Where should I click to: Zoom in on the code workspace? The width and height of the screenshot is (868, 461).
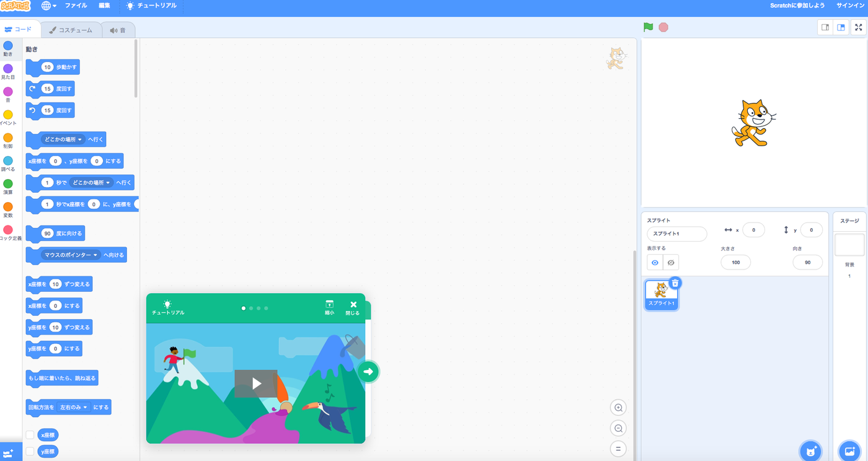click(618, 408)
